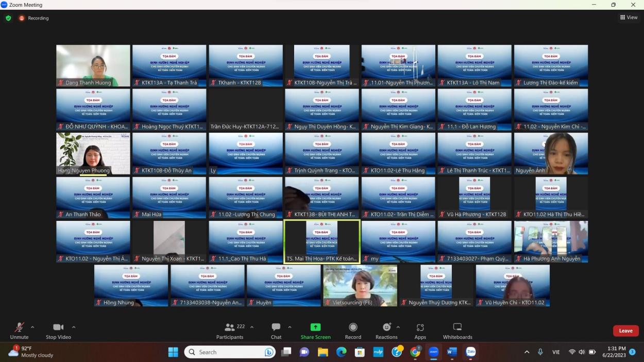Open the View layout menu

(x=629, y=18)
